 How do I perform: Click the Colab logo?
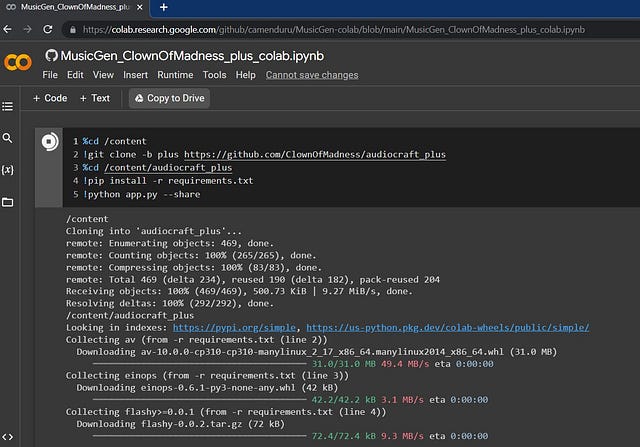(18, 62)
